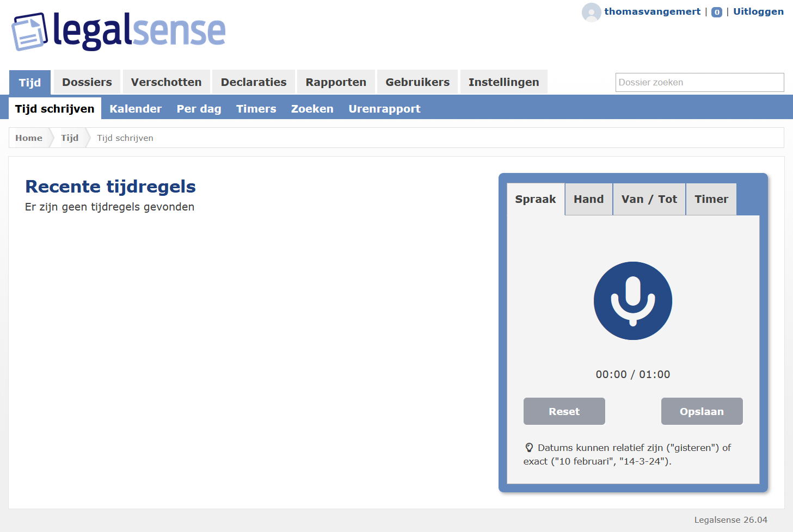
Task: Click the 'Er zijn geen tijdregels gevonden' text
Action: tap(109, 207)
